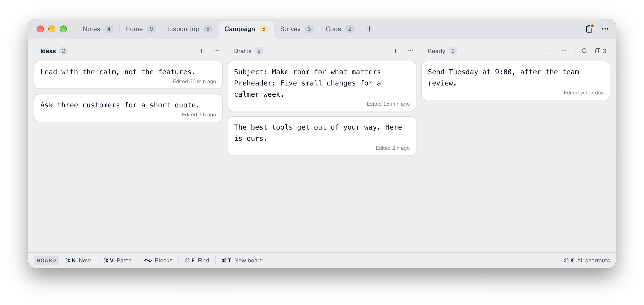Image resolution: width=644 pixels, height=305 pixels.
Task: Add a new card to Ideas column
Action: pos(202,51)
